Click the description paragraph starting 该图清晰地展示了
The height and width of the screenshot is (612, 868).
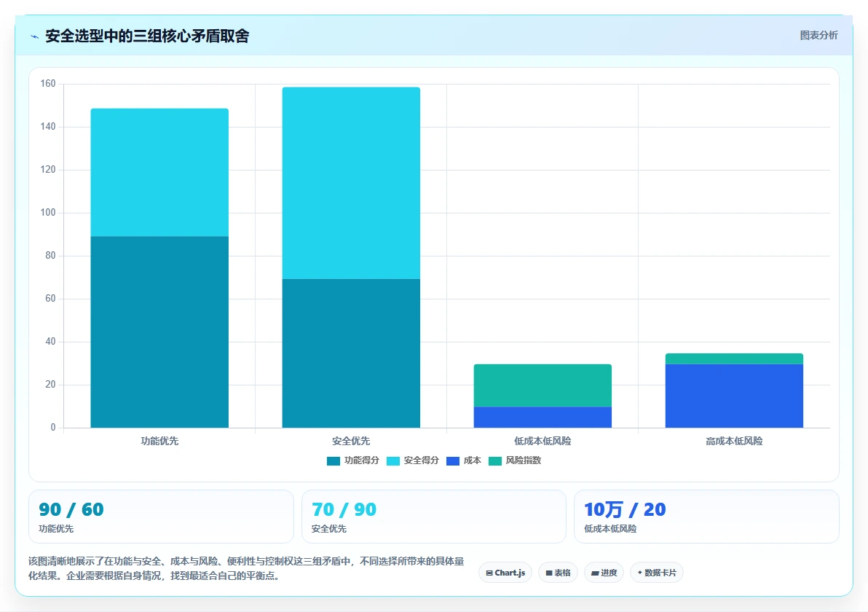[x=246, y=569]
